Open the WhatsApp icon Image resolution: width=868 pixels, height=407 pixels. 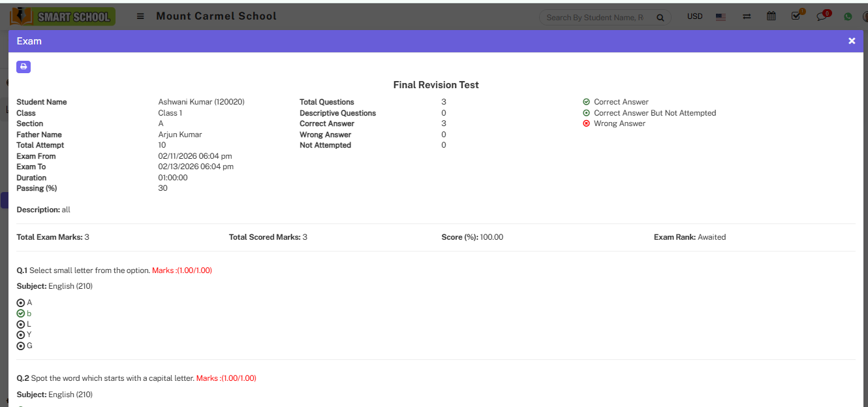[x=848, y=17]
